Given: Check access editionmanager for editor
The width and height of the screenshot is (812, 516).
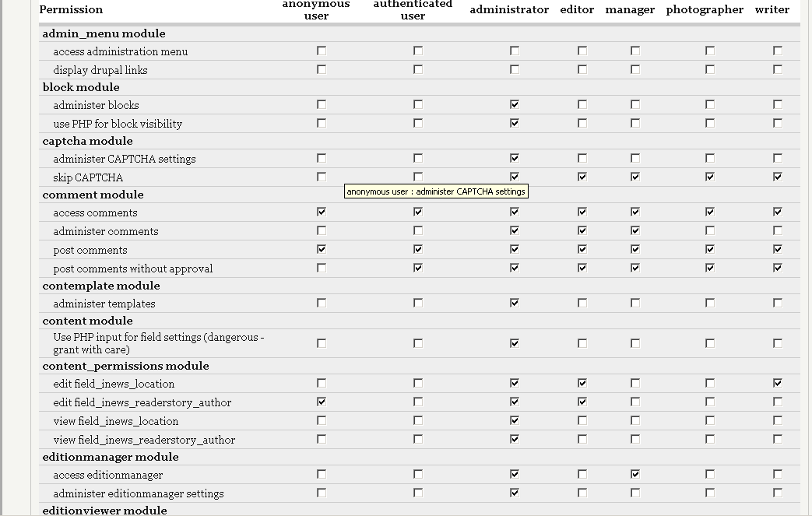Looking at the screenshot, I should pyautogui.click(x=582, y=474).
